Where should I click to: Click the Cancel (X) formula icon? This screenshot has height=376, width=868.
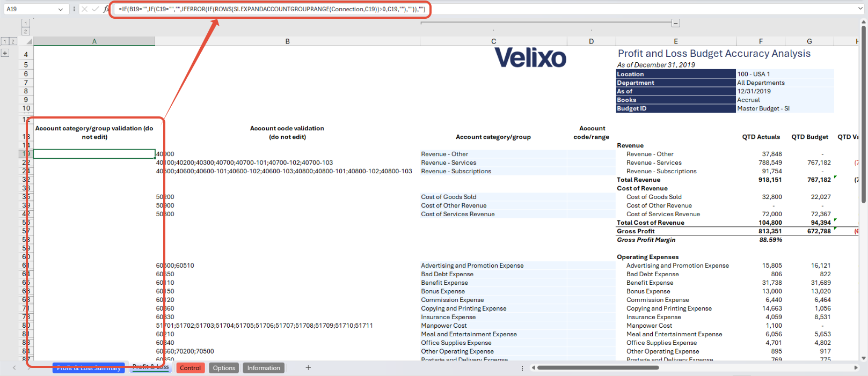[x=84, y=9]
